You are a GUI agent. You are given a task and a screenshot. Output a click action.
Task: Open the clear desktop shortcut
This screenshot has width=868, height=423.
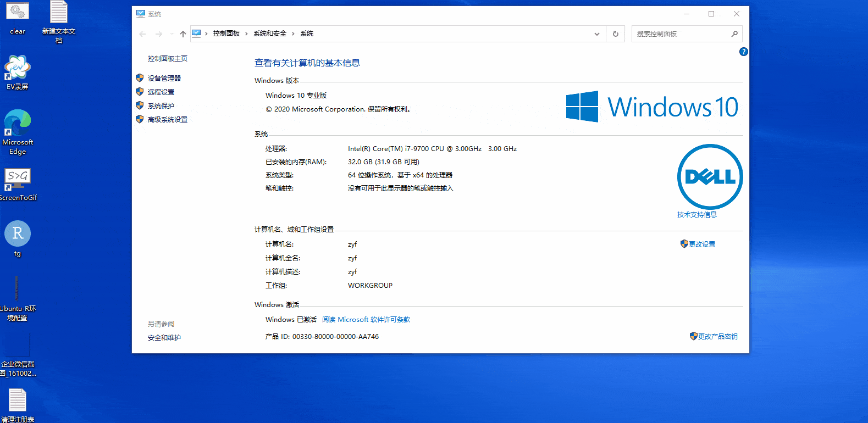[x=18, y=18]
